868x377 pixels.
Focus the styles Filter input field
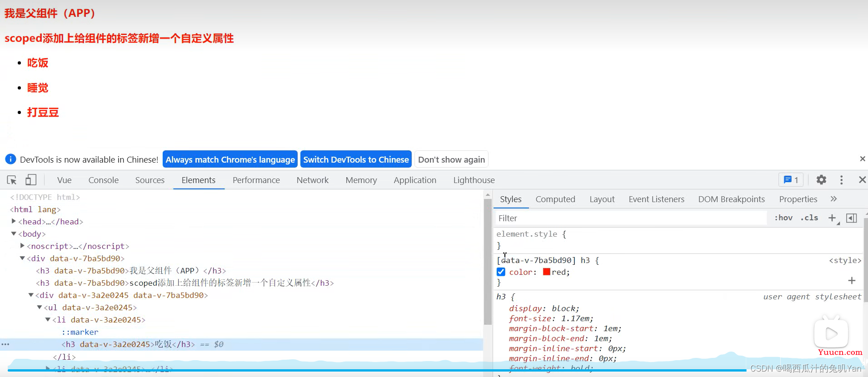(631, 218)
